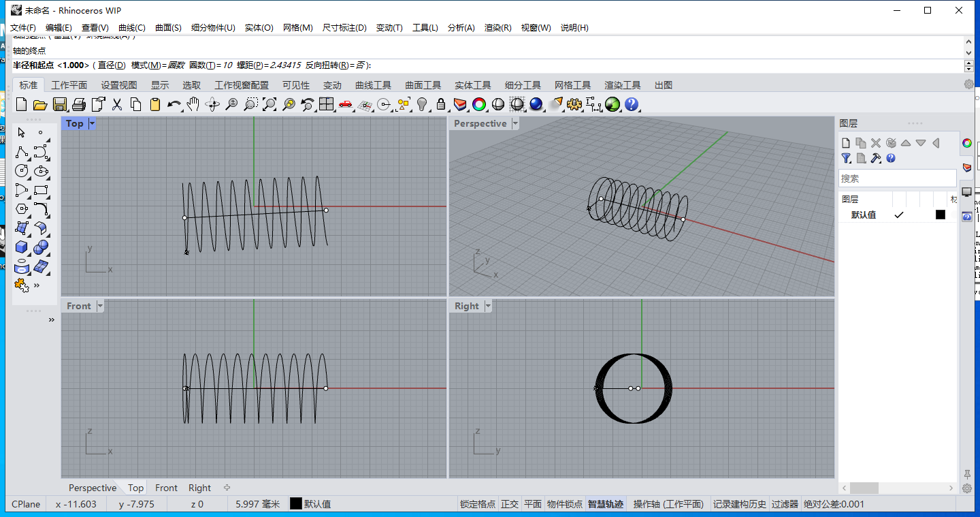Select the Save file floppy disk icon
This screenshot has height=517, width=980.
(59, 104)
